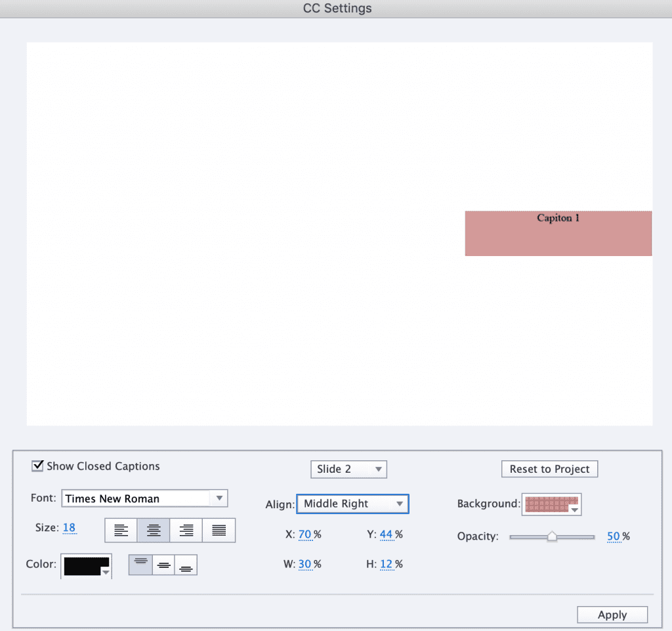This screenshot has width=672, height=631.
Task: Toggle Show Closed Captions checkbox
Action: [37, 466]
